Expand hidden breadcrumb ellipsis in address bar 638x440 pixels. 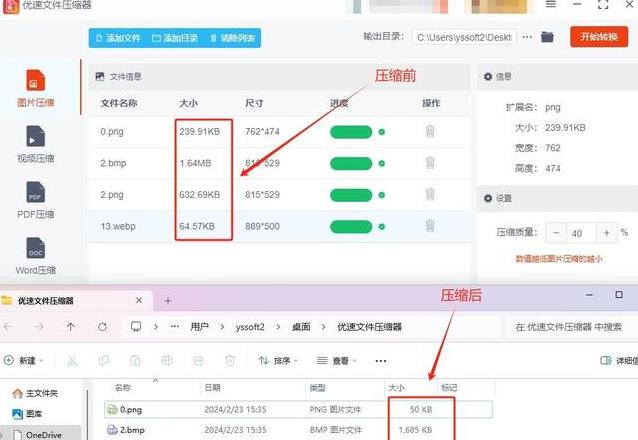[175, 326]
